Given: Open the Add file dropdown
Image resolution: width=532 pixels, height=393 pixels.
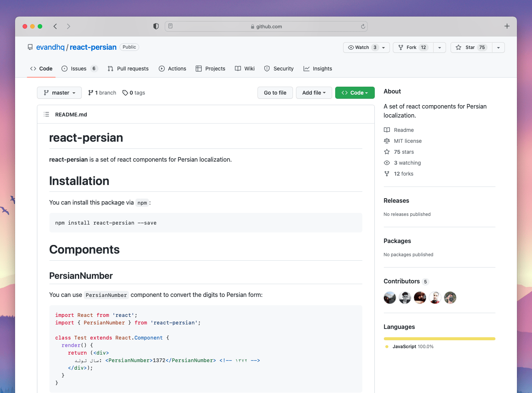Looking at the screenshot, I should point(314,93).
